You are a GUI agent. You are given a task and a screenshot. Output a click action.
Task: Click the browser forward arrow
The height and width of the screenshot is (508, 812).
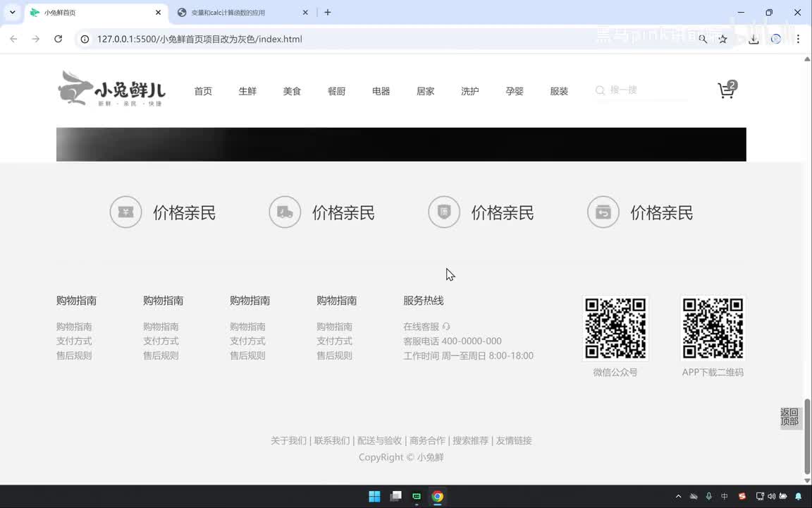(x=36, y=39)
